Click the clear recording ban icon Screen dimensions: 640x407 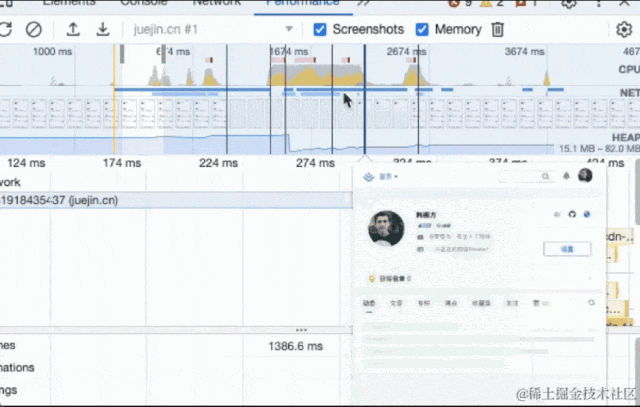33,29
